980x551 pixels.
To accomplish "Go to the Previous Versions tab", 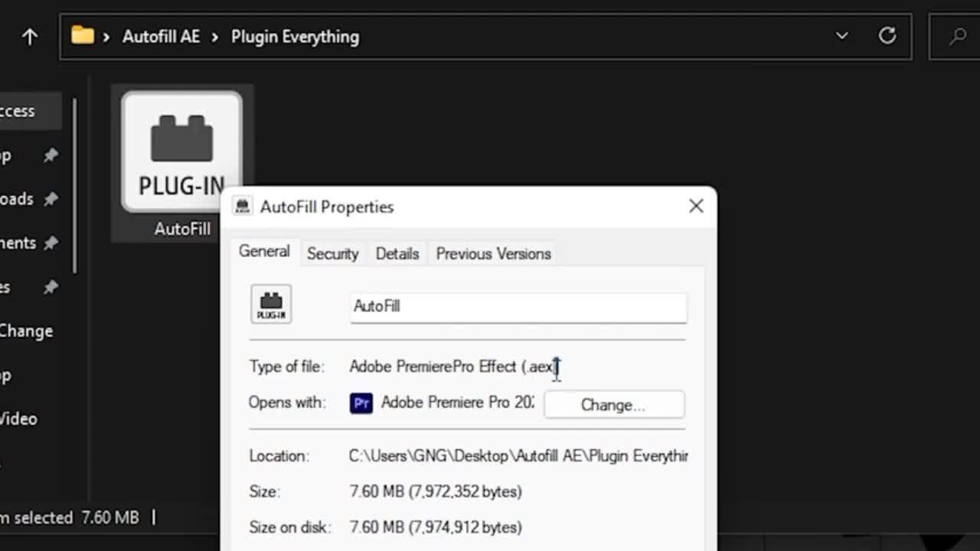I will tap(493, 253).
